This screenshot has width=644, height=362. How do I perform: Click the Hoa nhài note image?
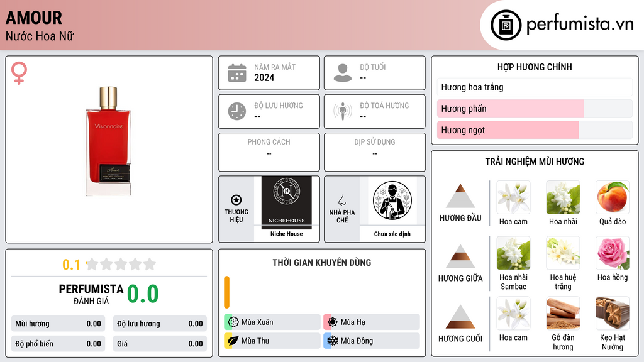(x=563, y=197)
